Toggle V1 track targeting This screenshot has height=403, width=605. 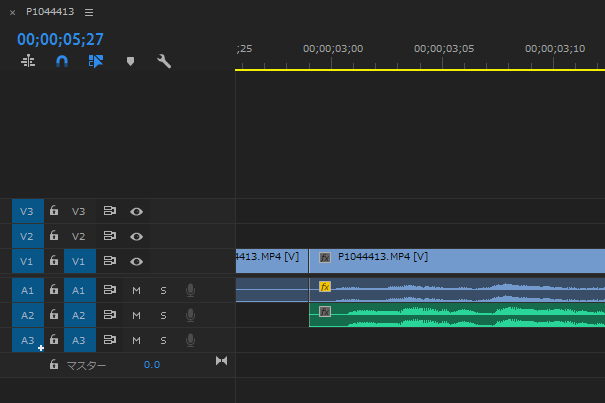pos(79,261)
